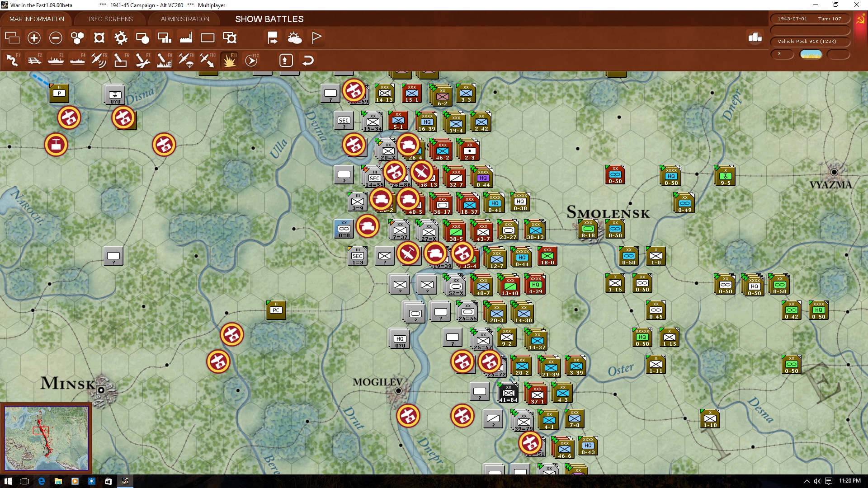Open the bar chart statistics icon

(x=755, y=38)
